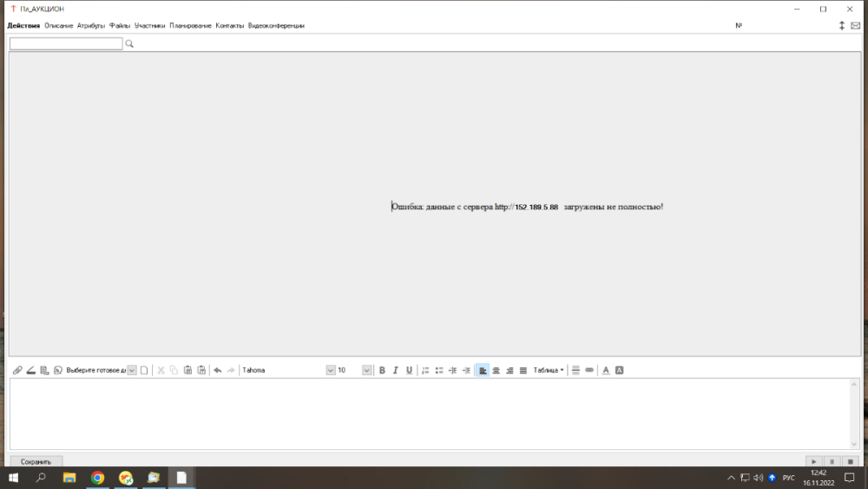868x489 pixels.
Task: Click the stop button at bottom right
Action: [851, 461]
